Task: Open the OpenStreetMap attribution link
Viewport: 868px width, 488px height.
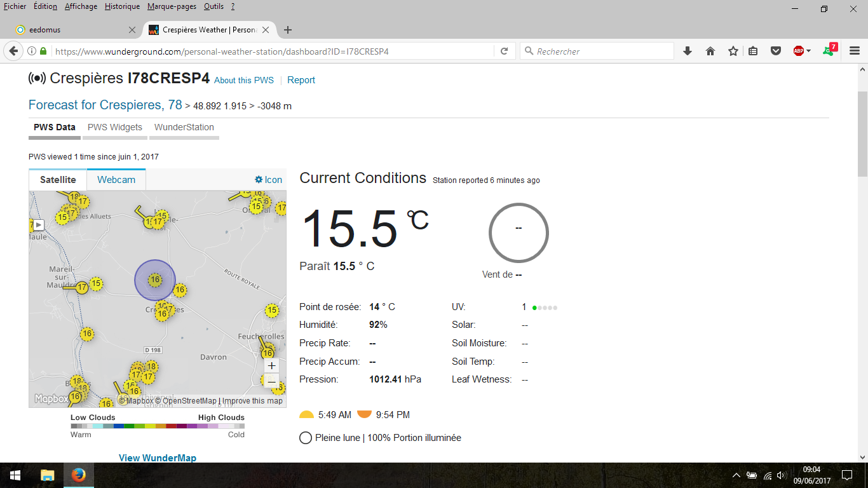Action: [186, 401]
